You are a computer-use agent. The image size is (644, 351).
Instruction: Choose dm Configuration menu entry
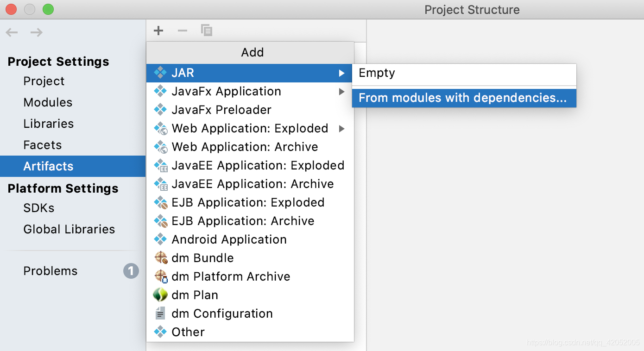pos(250,314)
